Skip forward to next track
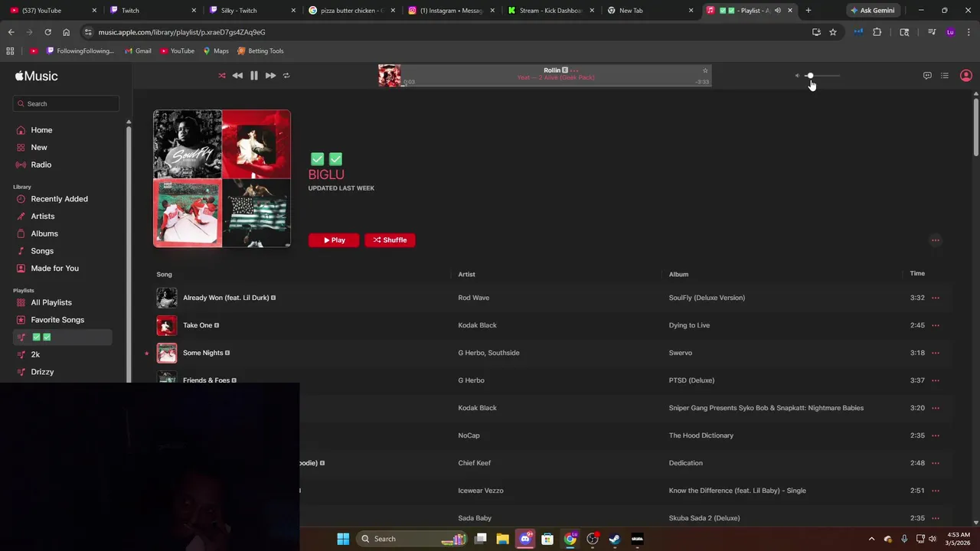The width and height of the screenshot is (980, 551). [x=270, y=76]
